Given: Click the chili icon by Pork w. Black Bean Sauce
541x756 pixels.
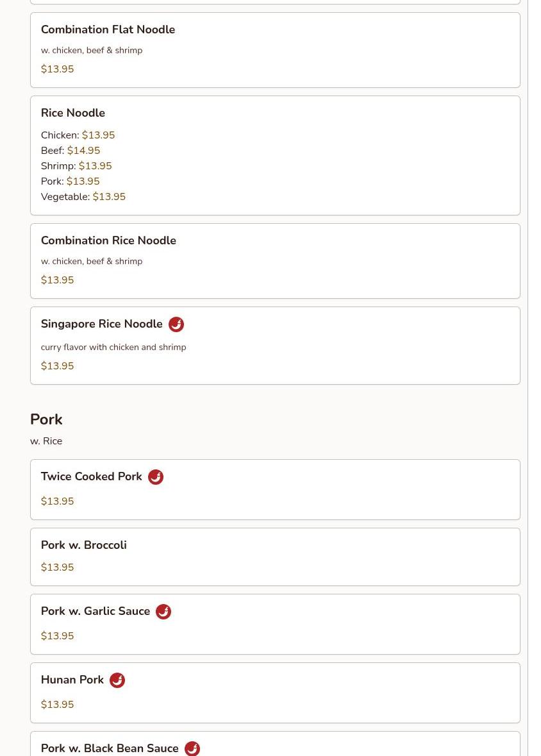Looking at the screenshot, I should (x=192, y=748).
